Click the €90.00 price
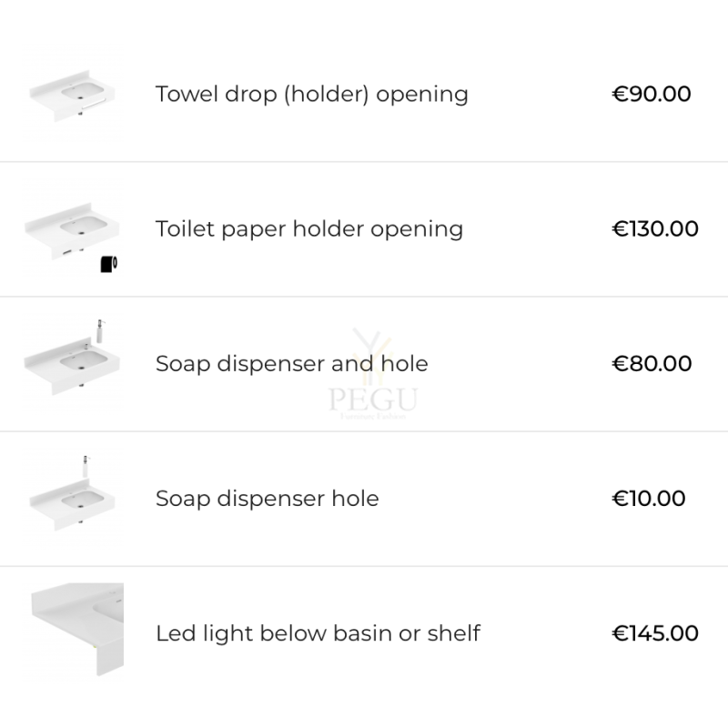The width and height of the screenshot is (728, 728). 652,95
